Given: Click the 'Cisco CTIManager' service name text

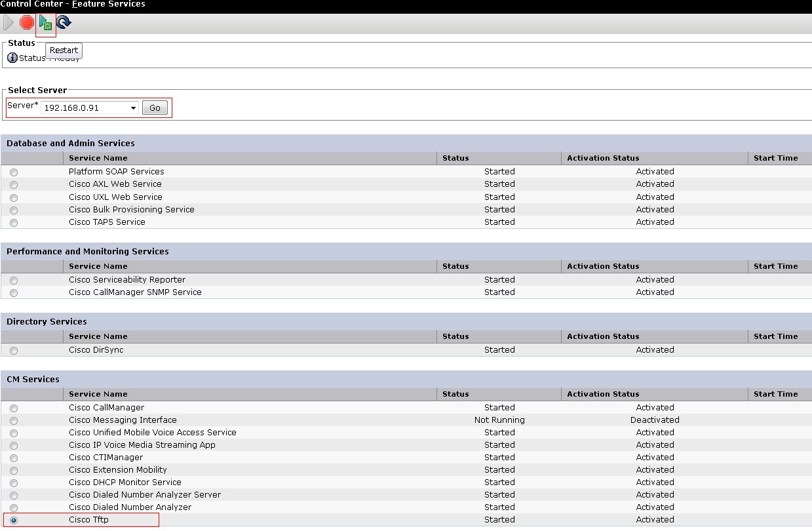Looking at the screenshot, I should tap(106, 458).
